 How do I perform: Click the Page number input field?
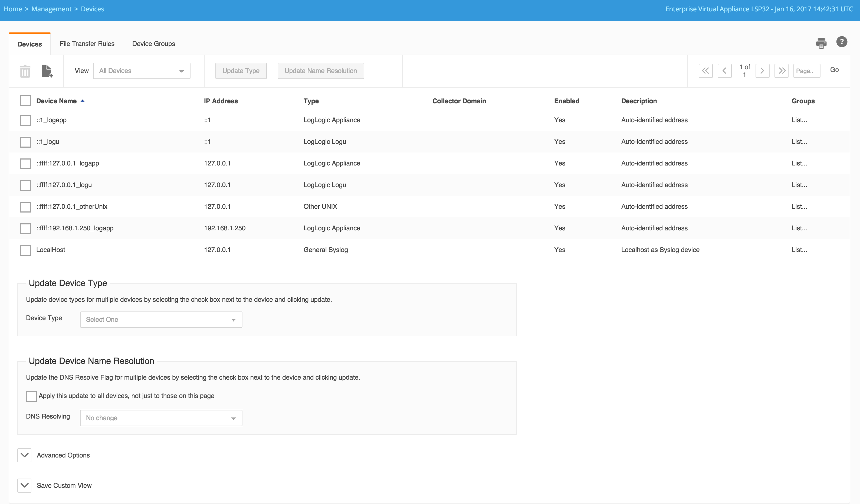(x=806, y=71)
